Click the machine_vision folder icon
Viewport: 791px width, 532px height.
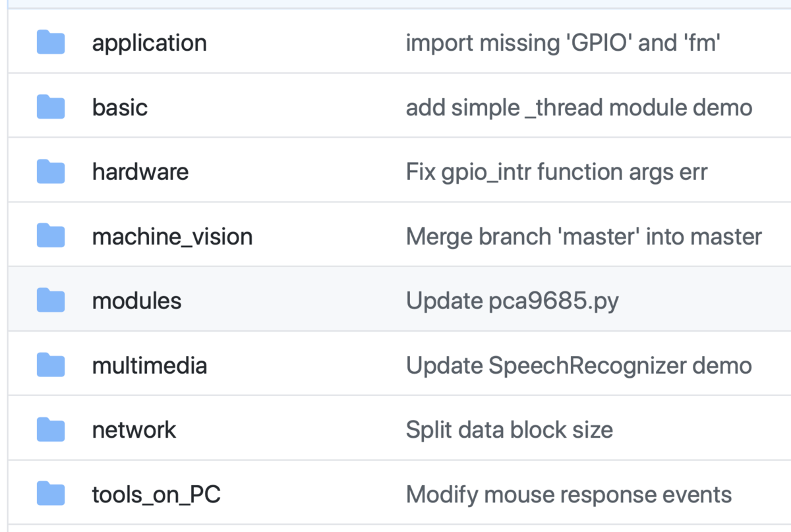[51, 236]
